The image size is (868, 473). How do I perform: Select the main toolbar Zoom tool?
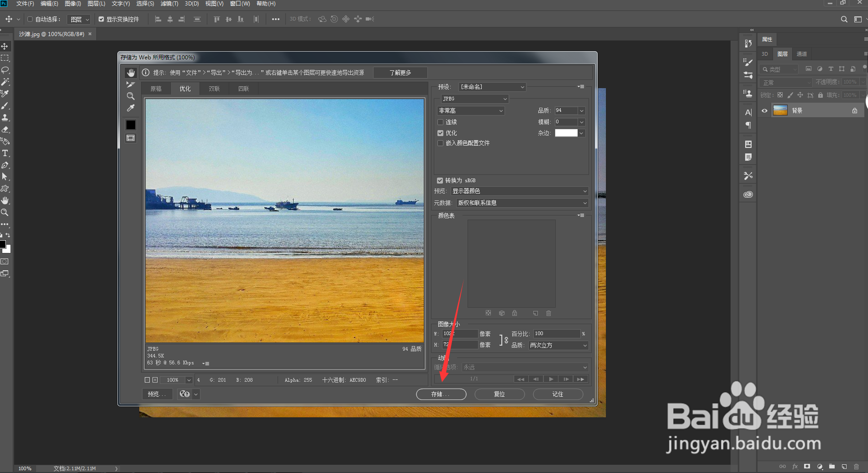pos(5,212)
